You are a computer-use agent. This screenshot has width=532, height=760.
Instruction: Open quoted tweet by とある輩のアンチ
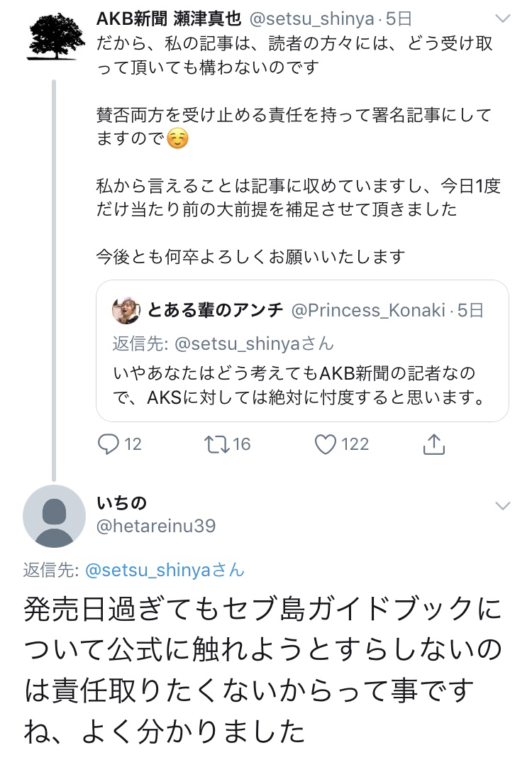pyautogui.click(x=302, y=383)
